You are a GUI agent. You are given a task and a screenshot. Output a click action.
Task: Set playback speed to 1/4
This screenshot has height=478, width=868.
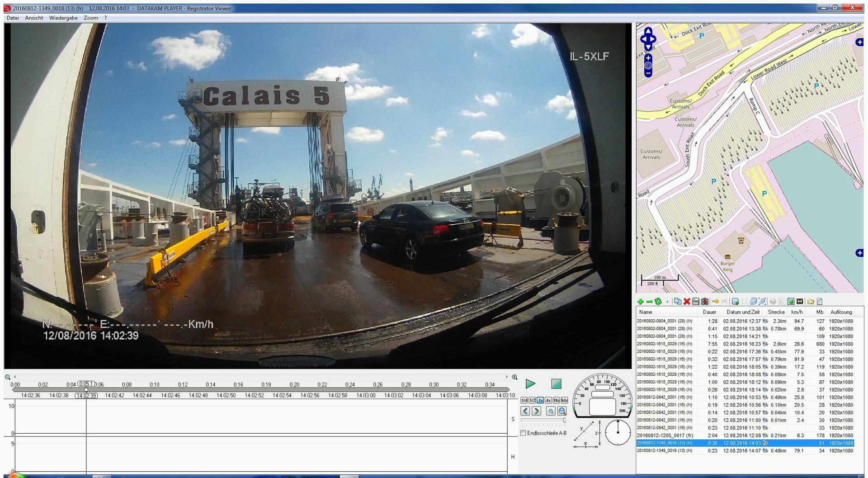[524, 400]
